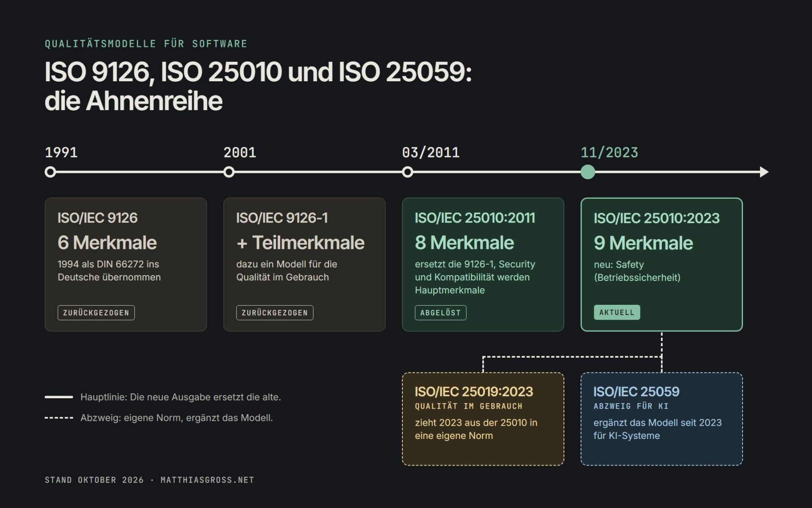The height and width of the screenshot is (508, 812).
Task: Click the 03/2011 timeline marker circle
Action: click(408, 172)
